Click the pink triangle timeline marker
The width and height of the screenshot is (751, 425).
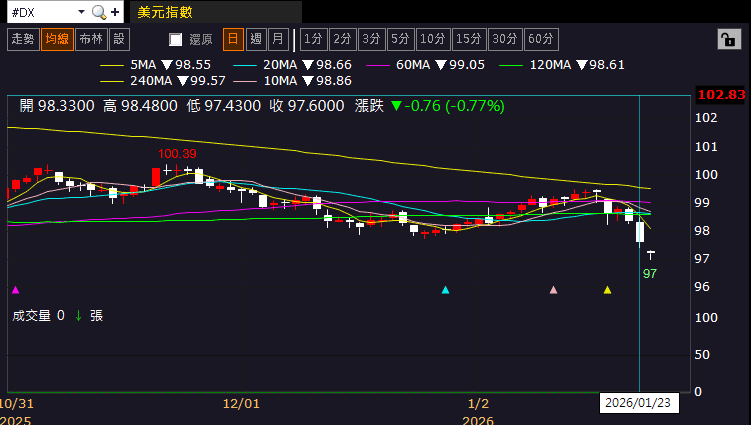(554, 290)
